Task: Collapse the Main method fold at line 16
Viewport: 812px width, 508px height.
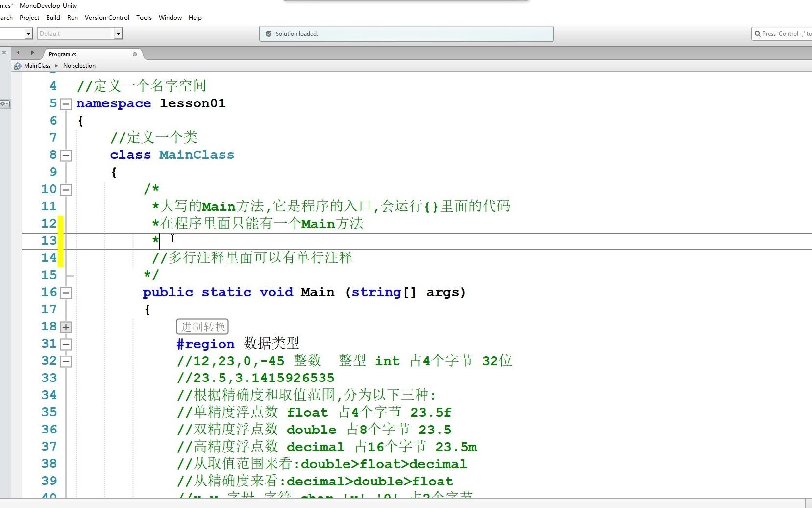Action: (66, 293)
